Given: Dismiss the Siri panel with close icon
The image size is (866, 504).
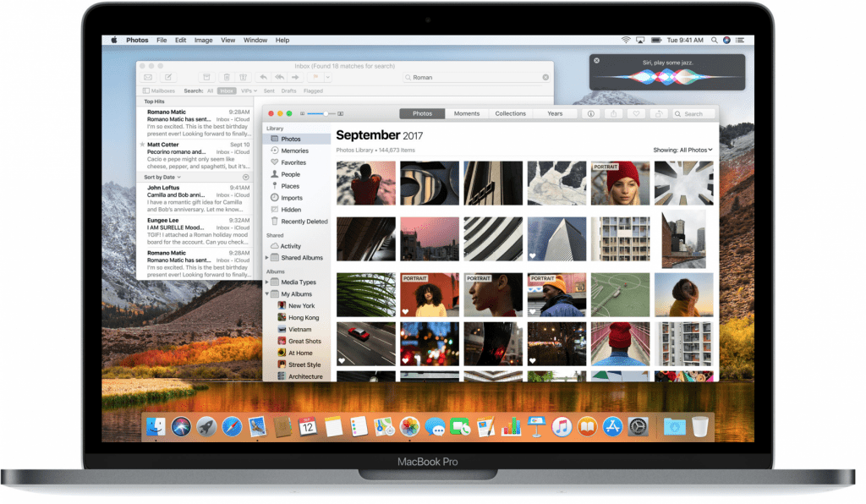Looking at the screenshot, I should click(596, 61).
